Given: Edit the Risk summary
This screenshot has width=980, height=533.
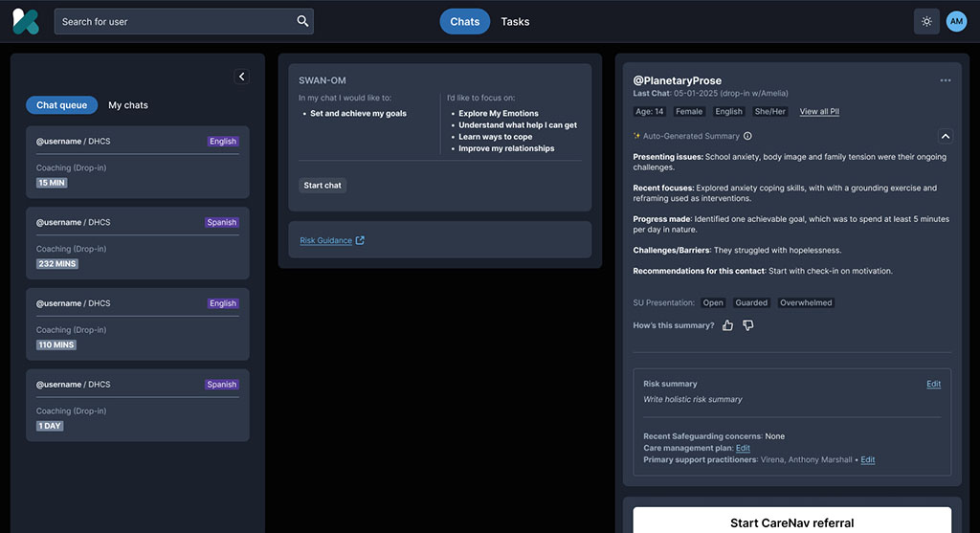Looking at the screenshot, I should 933,384.
